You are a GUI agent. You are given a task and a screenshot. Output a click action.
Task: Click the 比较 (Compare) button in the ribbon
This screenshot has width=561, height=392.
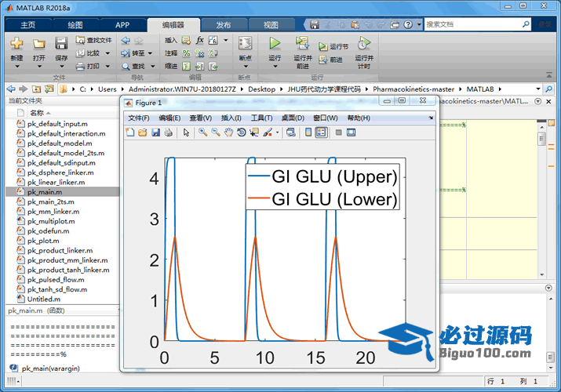[89, 53]
